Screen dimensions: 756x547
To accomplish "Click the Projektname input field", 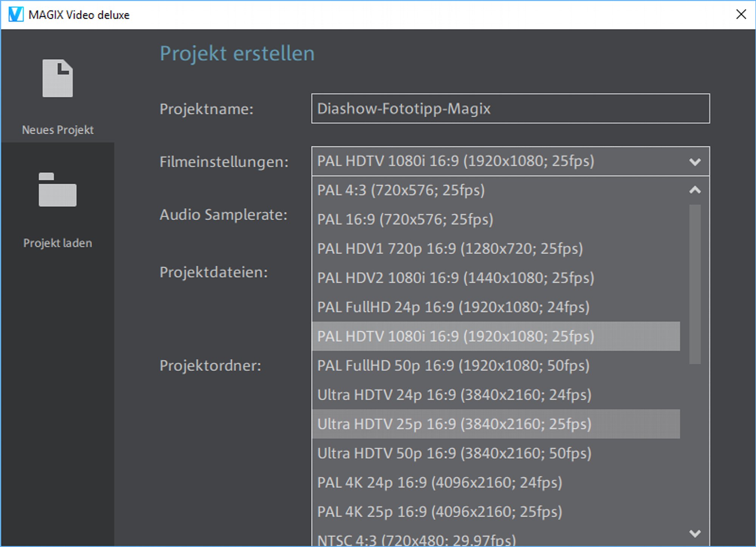I will 510,109.
